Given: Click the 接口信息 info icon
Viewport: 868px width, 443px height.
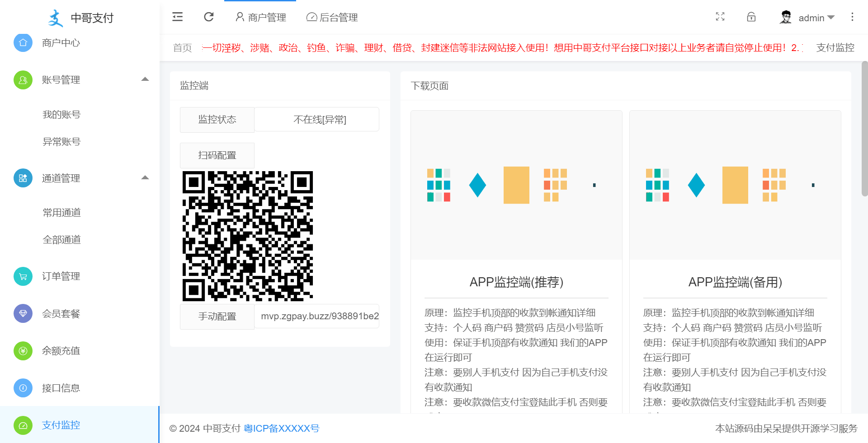Looking at the screenshot, I should 23,388.
